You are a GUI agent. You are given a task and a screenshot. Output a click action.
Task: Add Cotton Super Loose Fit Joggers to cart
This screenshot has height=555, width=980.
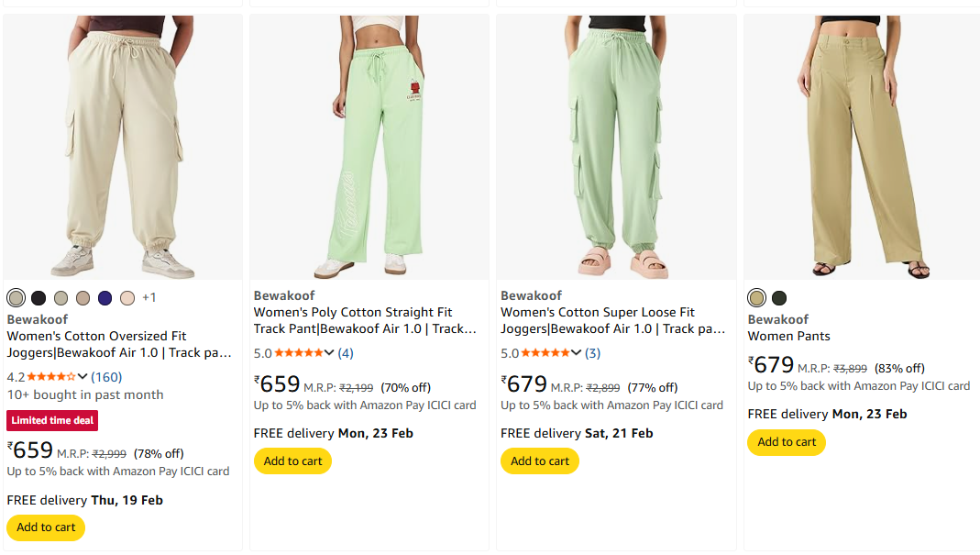(540, 461)
